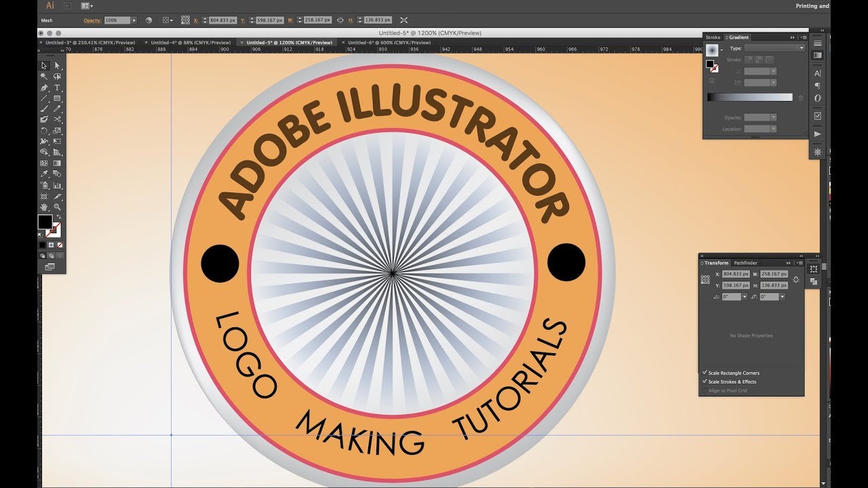Switch to Untitled-6 document tab
868x488 pixels.
click(389, 43)
